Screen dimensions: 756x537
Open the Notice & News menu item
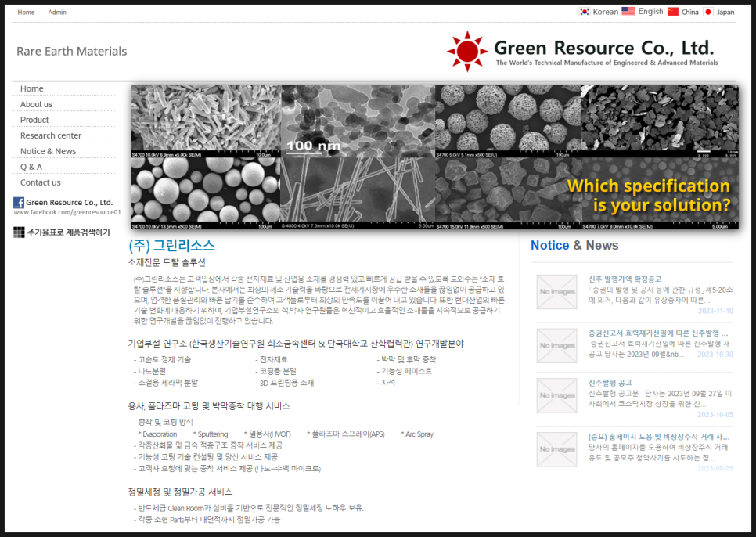point(49,151)
